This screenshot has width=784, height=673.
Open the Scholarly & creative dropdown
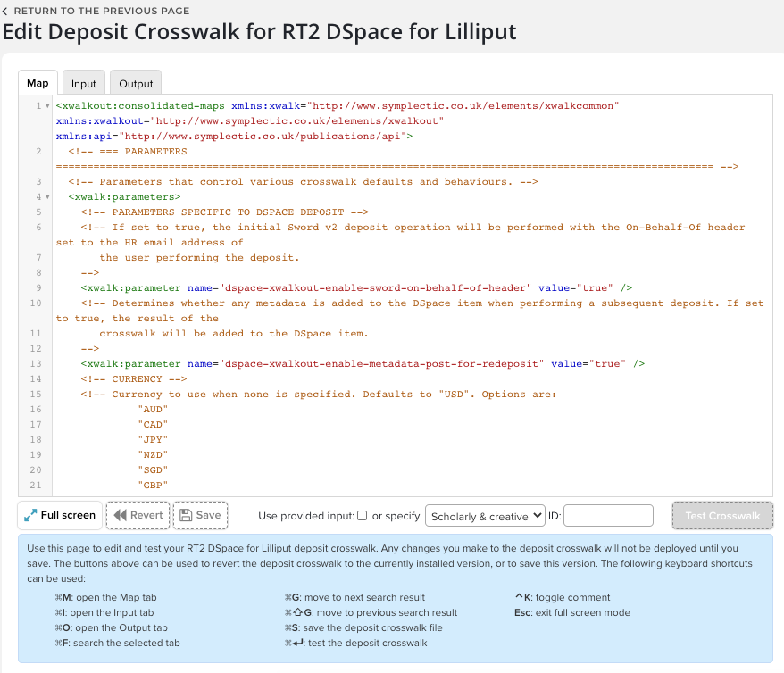[485, 516]
